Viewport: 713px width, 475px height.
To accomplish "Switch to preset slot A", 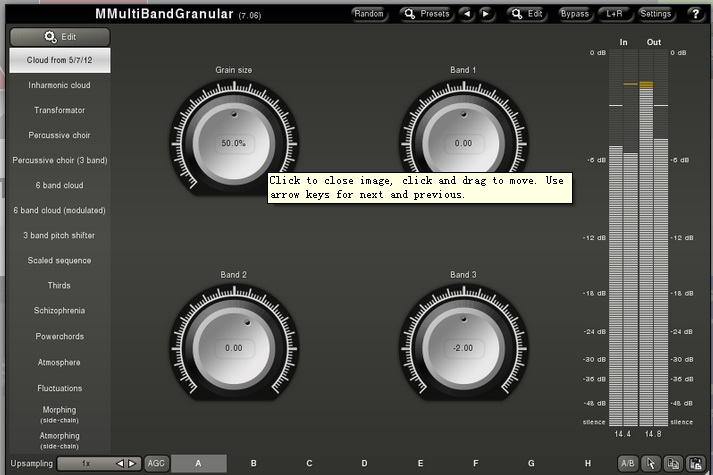I will [198, 464].
